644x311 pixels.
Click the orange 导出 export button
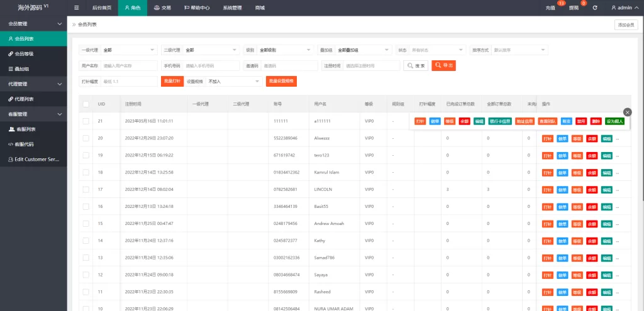coord(443,65)
